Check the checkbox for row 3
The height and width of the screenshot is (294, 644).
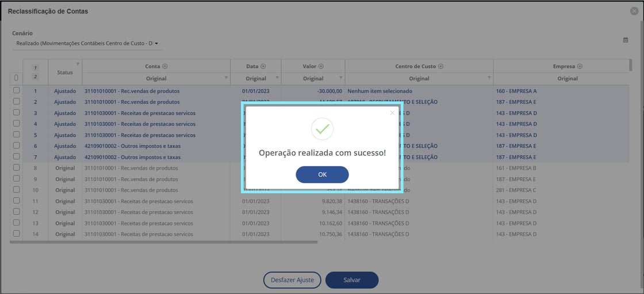click(17, 113)
